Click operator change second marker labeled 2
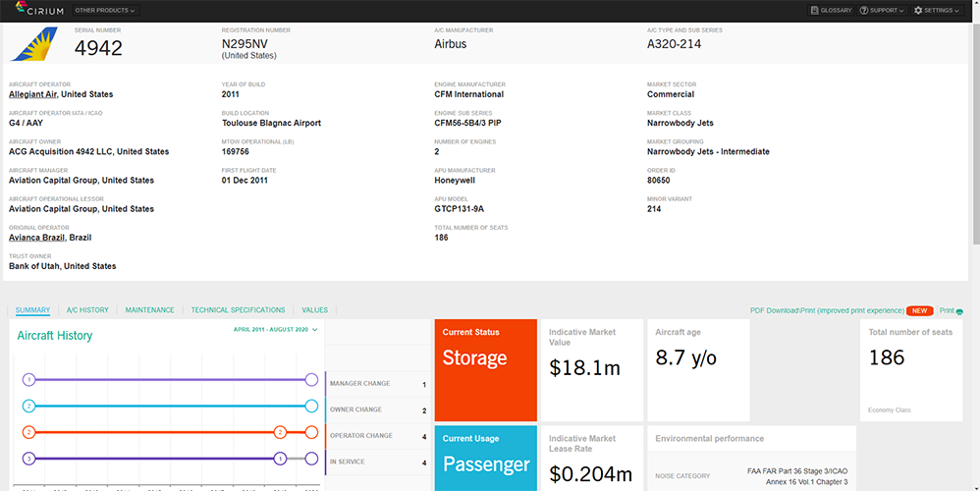This screenshot has height=491, width=980. 280,432
